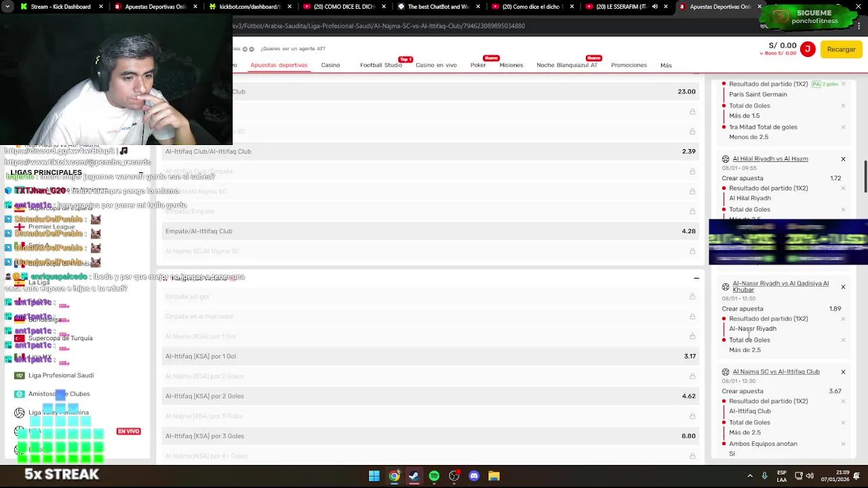Open Spotify from the taskbar
This screenshot has height=488, width=868.
(x=434, y=476)
